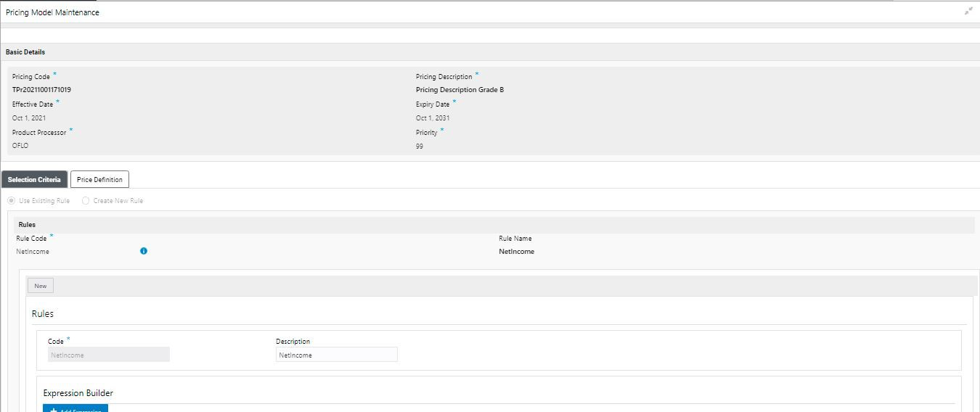Click the Rule Code value NetIncome
Screen dimensions: 980x412
click(33, 252)
